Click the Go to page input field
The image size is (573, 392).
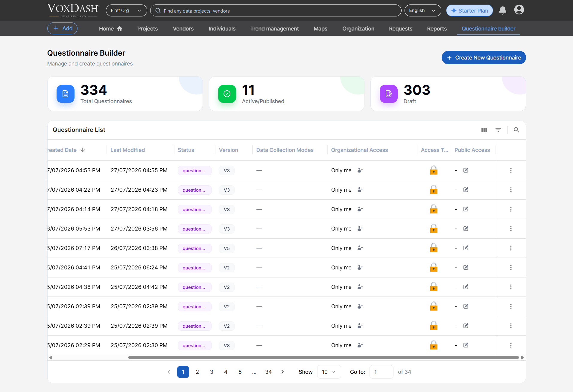click(x=381, y=372)
